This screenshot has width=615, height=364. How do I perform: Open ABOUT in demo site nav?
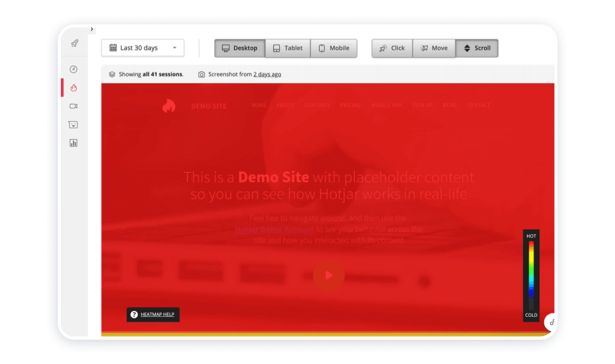tap(285, 105)
